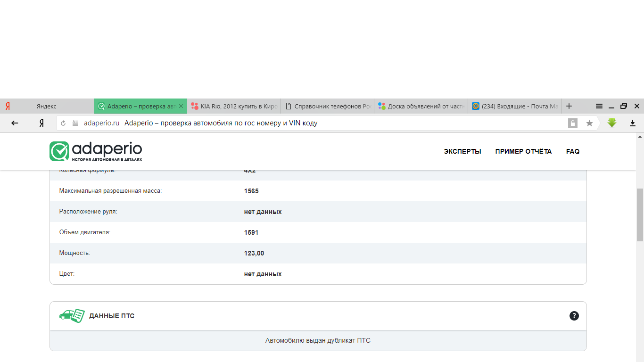The image size is (644, 362).
Task: Switch to the KIA Rio, 2012 tab
Action: (x=234, y=106)
